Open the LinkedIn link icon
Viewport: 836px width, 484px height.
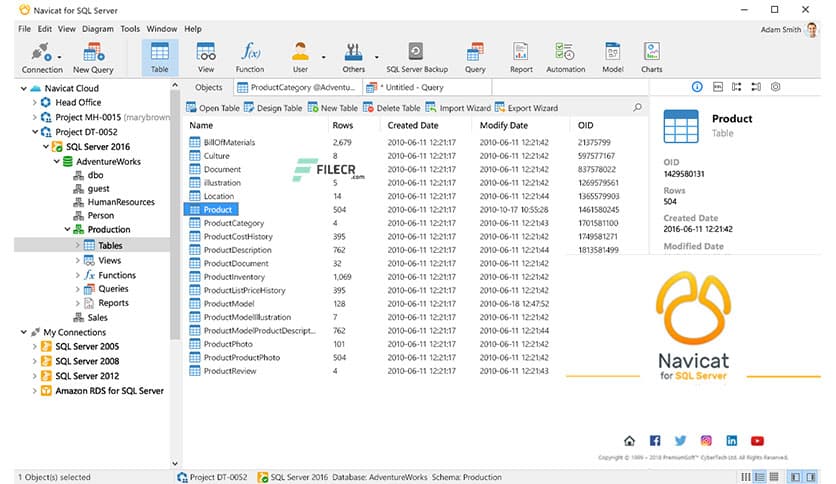pyautogui.click(x=732, y=440)
